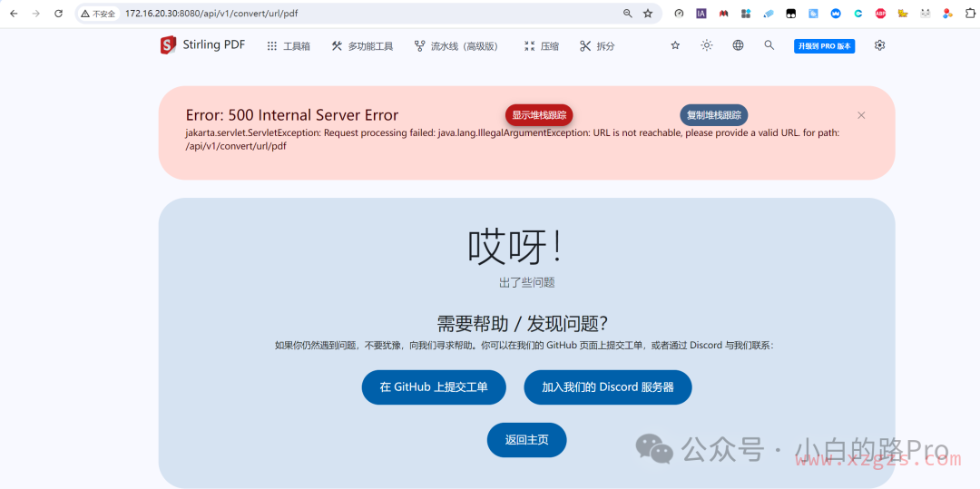This screenshot has width=980, height=489.
Task: Open the 拆分 split tool
Action: 597,45
